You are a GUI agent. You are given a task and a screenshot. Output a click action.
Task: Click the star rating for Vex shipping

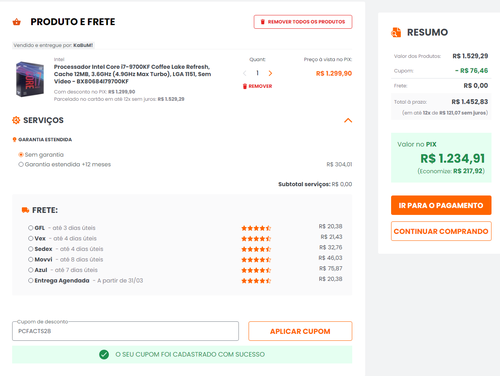(256, 239)
